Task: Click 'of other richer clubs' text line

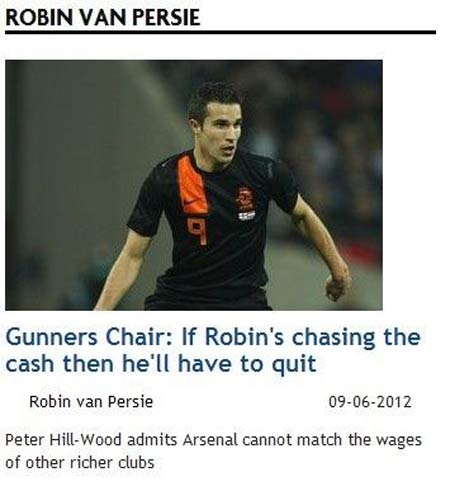Action: pyautogui.click(x=80, y=463)
